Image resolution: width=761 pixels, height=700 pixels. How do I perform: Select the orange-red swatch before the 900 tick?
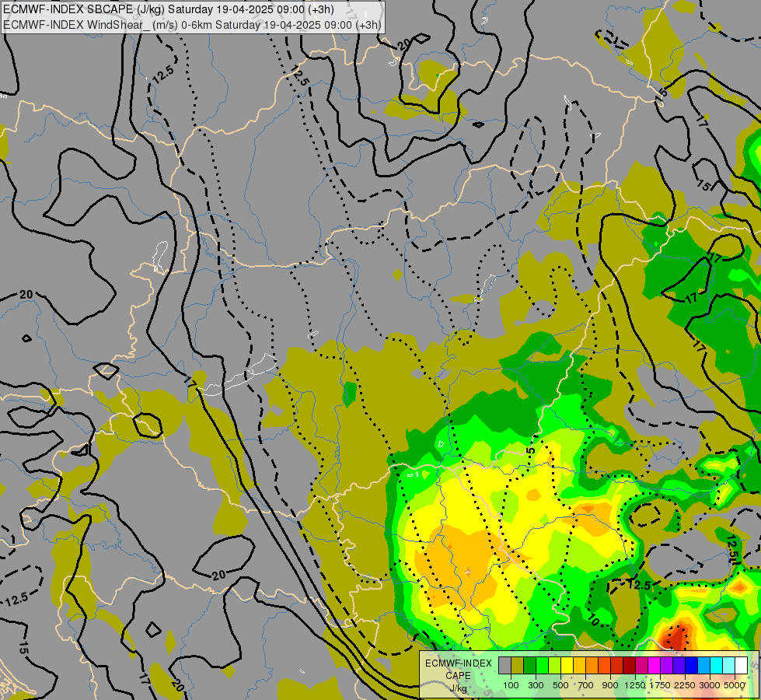tap(604, 666)
